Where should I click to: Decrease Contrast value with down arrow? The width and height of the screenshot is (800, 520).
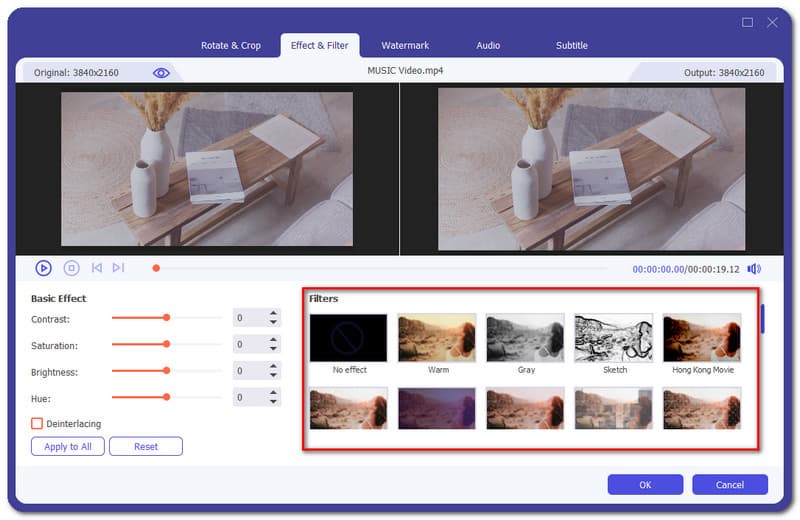pos(273,323)
